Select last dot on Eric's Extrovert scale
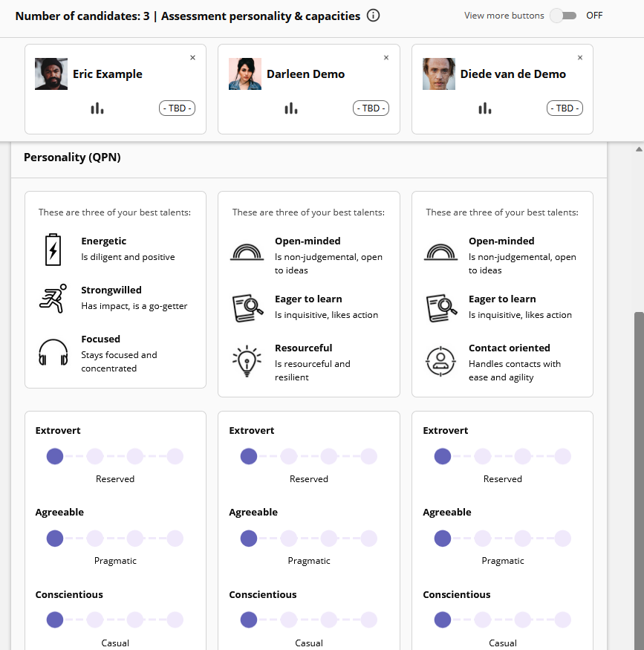 pyautogui.click(x=175, y=456)
